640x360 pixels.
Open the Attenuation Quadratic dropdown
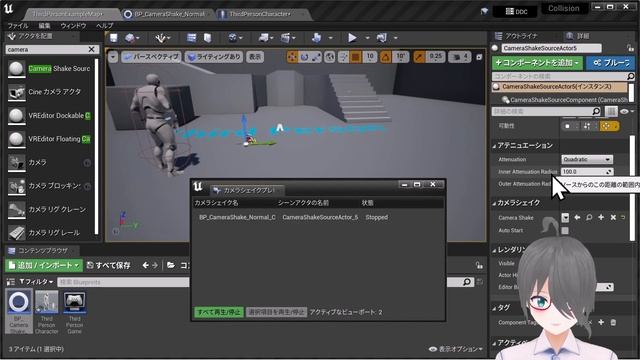pyautogui.click(x=587, y=160)
